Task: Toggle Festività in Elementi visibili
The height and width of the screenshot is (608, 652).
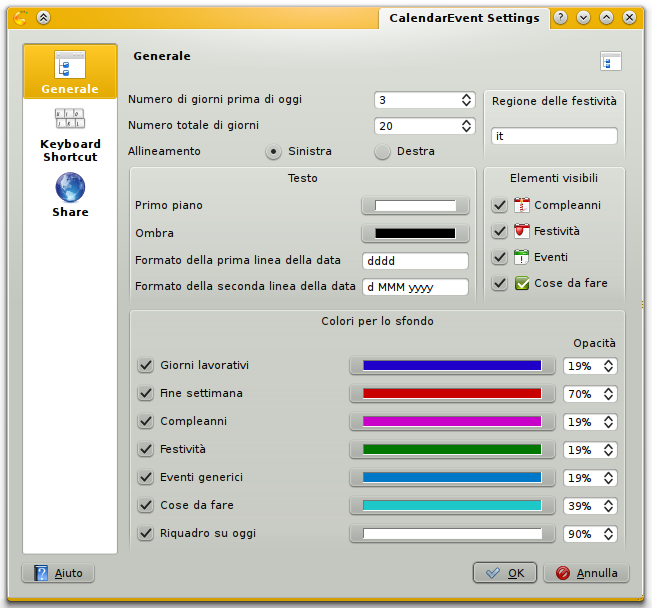Action: 499,231
